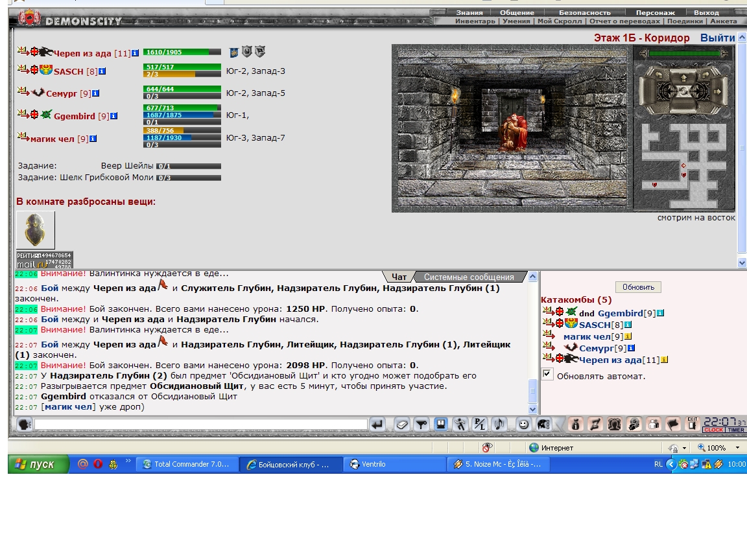Click the light person figure icon

point(654,424)
